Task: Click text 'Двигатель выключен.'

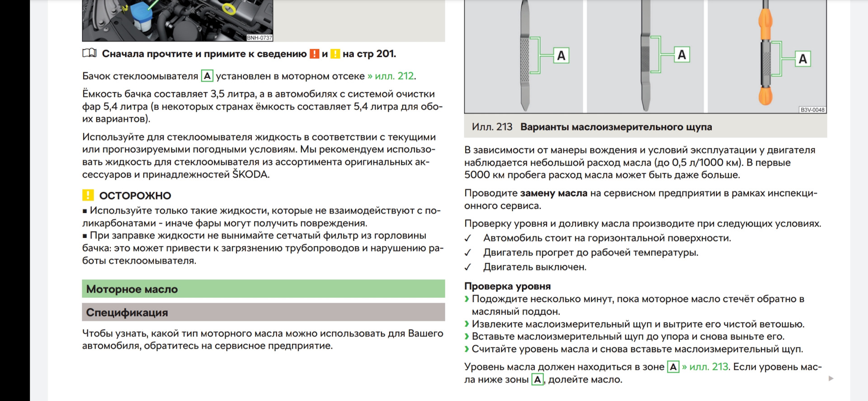Action: [x=535, y=267]
